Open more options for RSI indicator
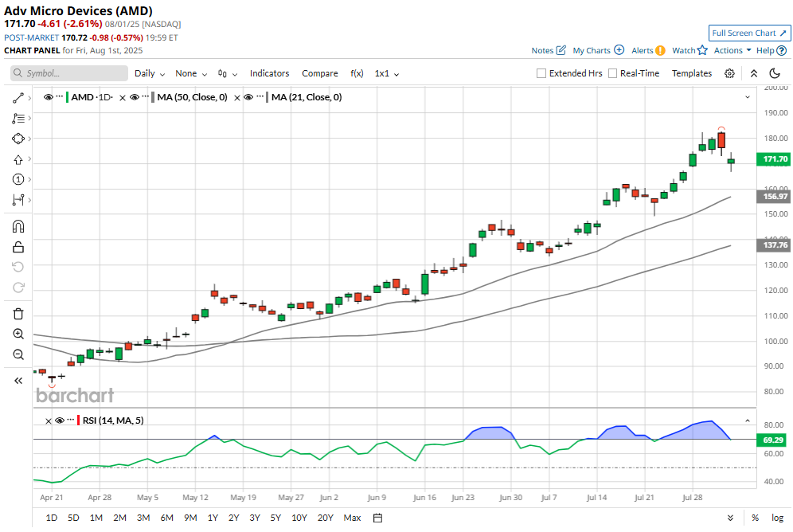Screen dimensions: 793x532 tap(71, 421)
